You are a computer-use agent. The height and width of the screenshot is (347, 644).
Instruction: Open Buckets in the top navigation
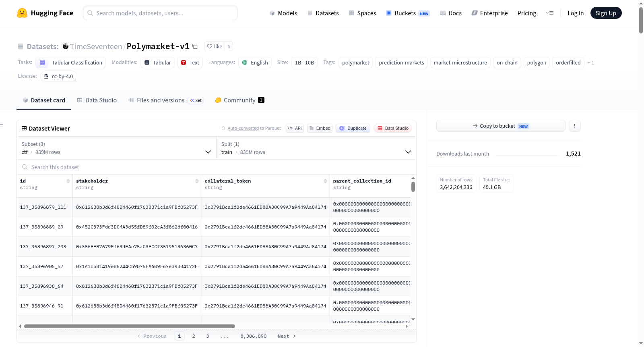click(408, 13)
